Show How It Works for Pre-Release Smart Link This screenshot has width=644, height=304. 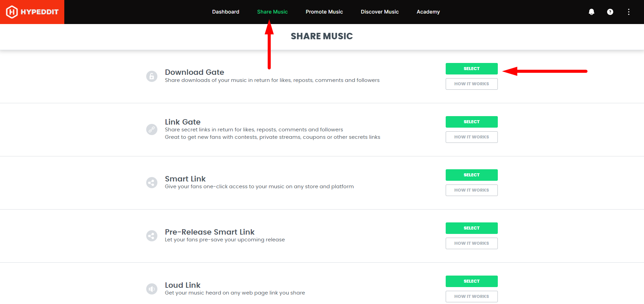[471, 243]
